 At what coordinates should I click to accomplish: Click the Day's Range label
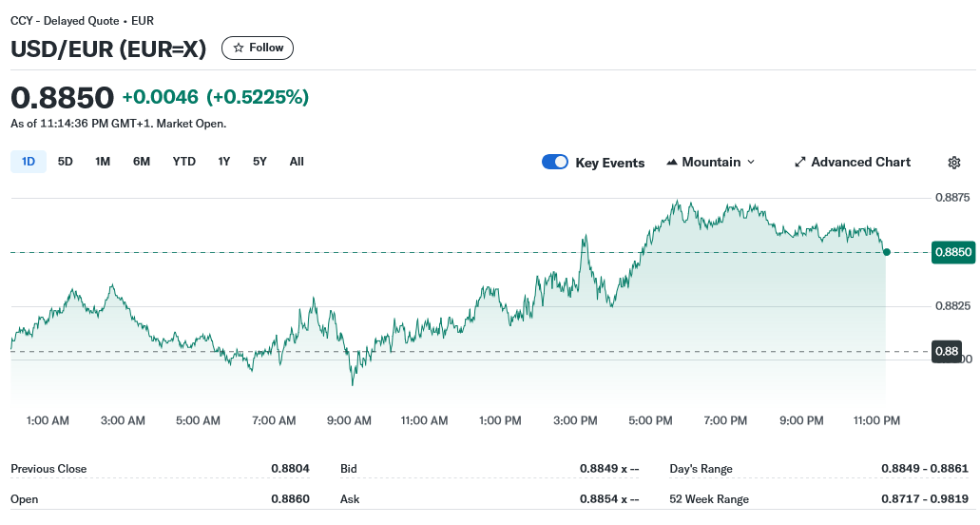tap(701, 469)
